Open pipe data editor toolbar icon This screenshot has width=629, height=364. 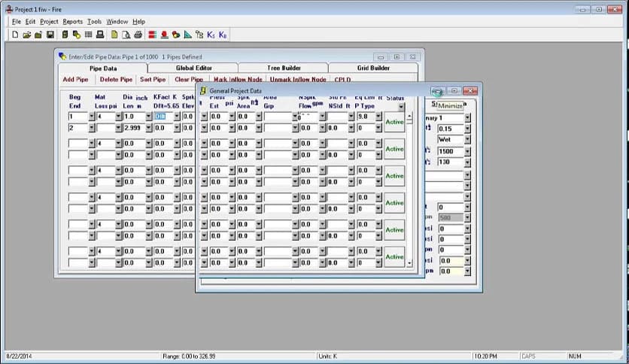point(76,35)
